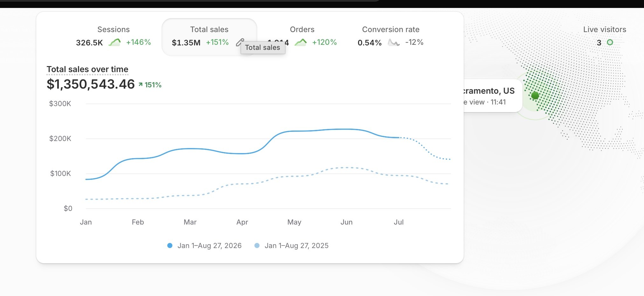The width and height of the screenshot is (644, 296).
Task: Click the 326.5K sessions value
Action: click(89, 43)
